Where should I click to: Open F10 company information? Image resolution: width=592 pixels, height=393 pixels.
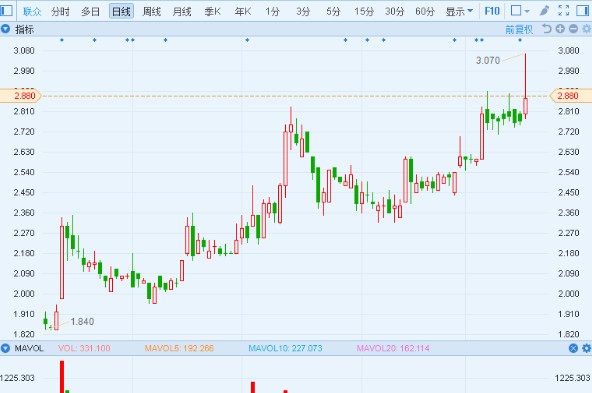492,11
